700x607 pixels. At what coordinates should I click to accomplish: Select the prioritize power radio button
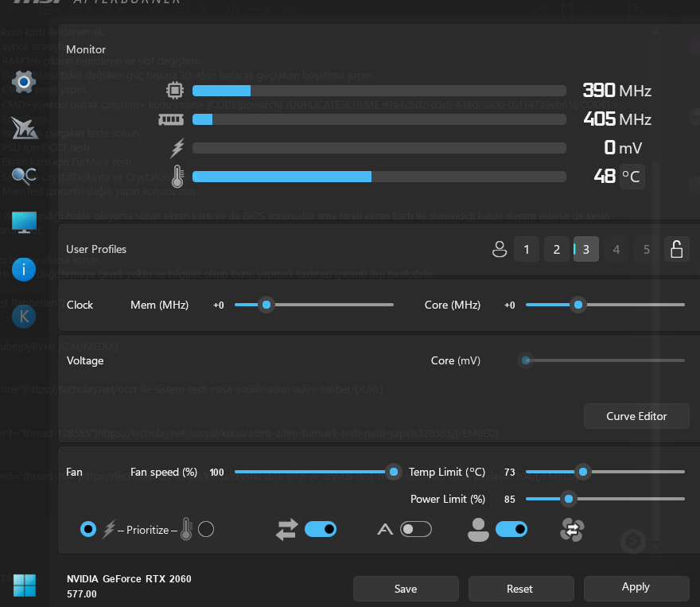(88, 529)
